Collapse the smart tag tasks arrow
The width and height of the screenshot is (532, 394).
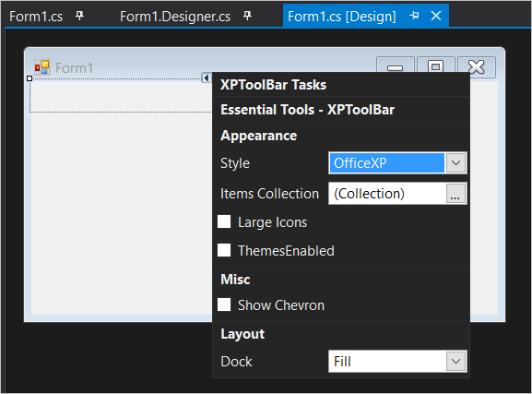tap(206, 78)
